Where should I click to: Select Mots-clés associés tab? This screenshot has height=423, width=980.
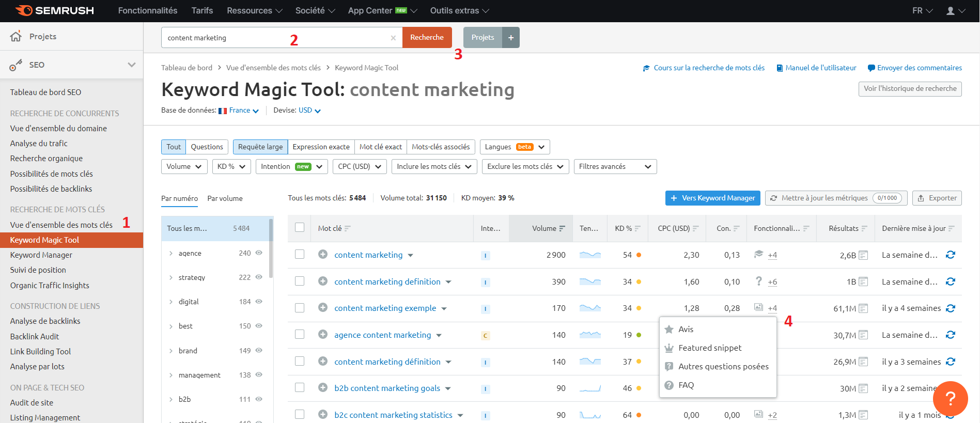[441, 147]
